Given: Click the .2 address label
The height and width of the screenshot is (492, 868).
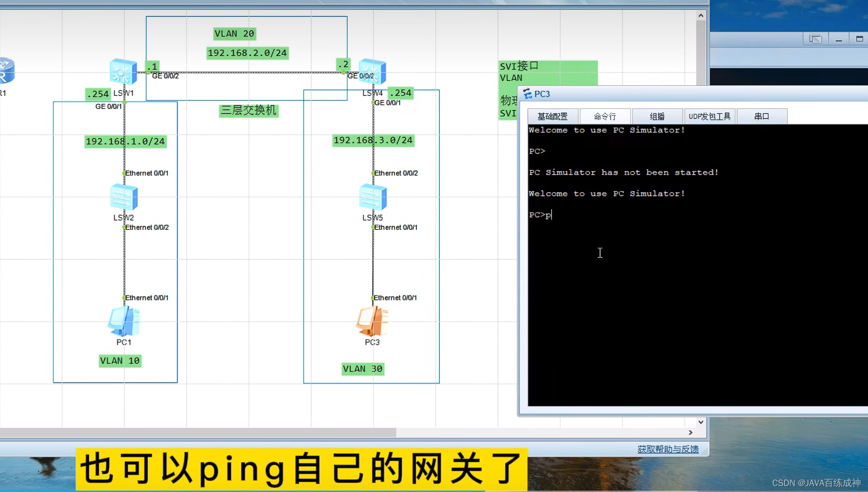Looking at the screenshot, I should coord(343,64).
